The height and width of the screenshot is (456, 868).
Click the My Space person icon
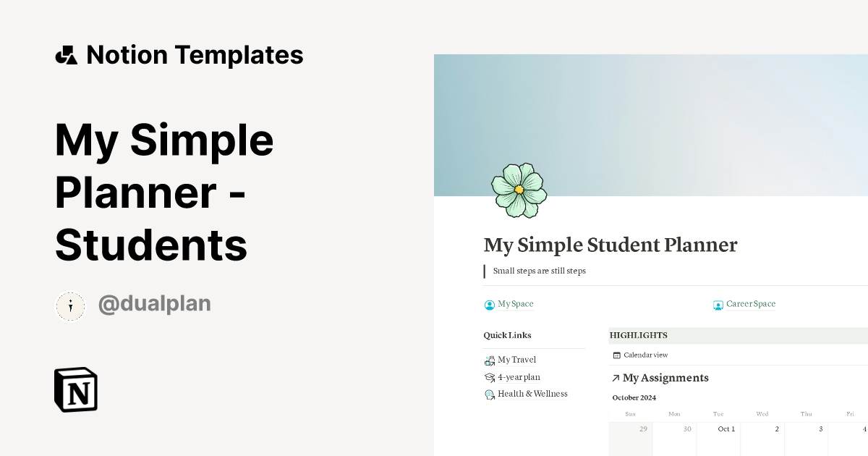click(490, 305)
